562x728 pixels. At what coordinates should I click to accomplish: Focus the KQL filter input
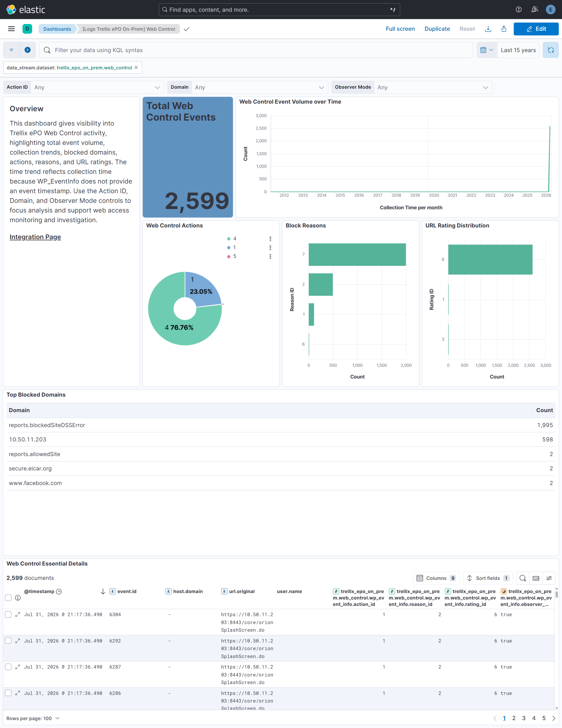[256, 50]
